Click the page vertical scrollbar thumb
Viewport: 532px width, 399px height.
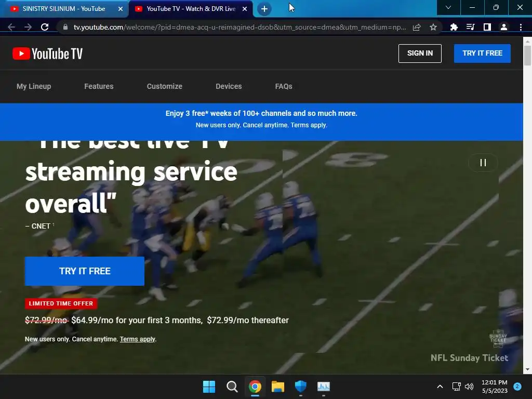527,55
